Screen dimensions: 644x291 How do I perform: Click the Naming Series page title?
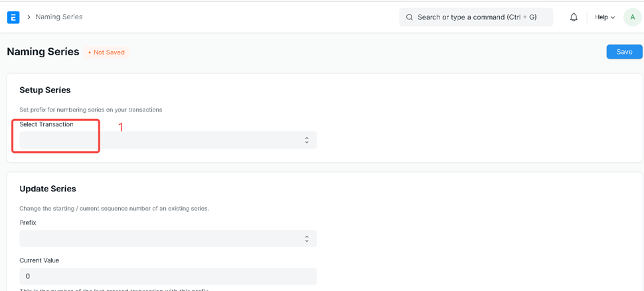click(x=43, y=52)
